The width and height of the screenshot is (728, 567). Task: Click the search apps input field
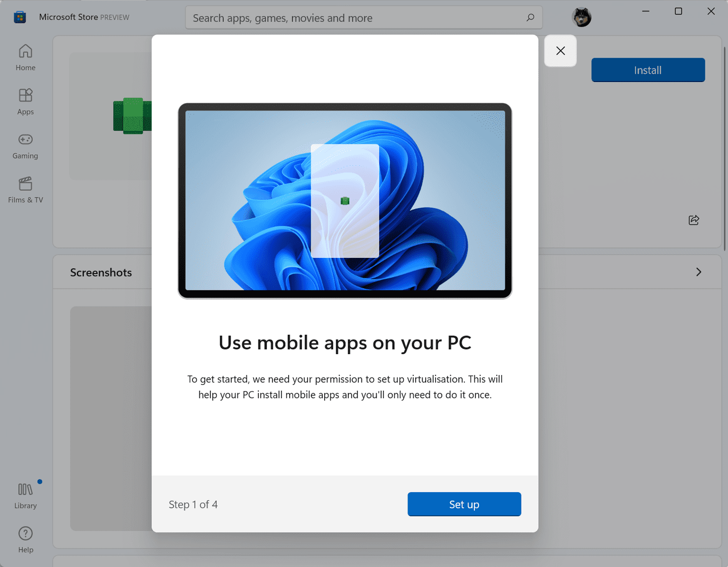(x=364, y=18)
